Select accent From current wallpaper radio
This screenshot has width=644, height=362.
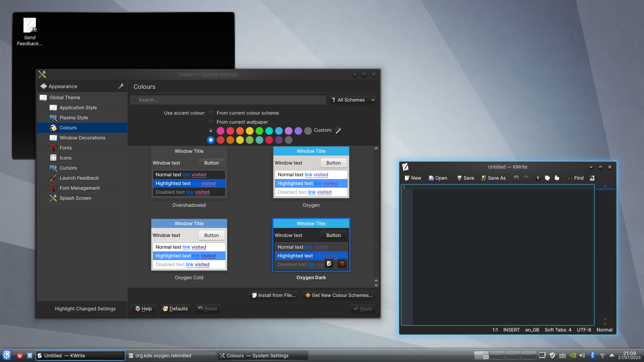tap(211, 122)
